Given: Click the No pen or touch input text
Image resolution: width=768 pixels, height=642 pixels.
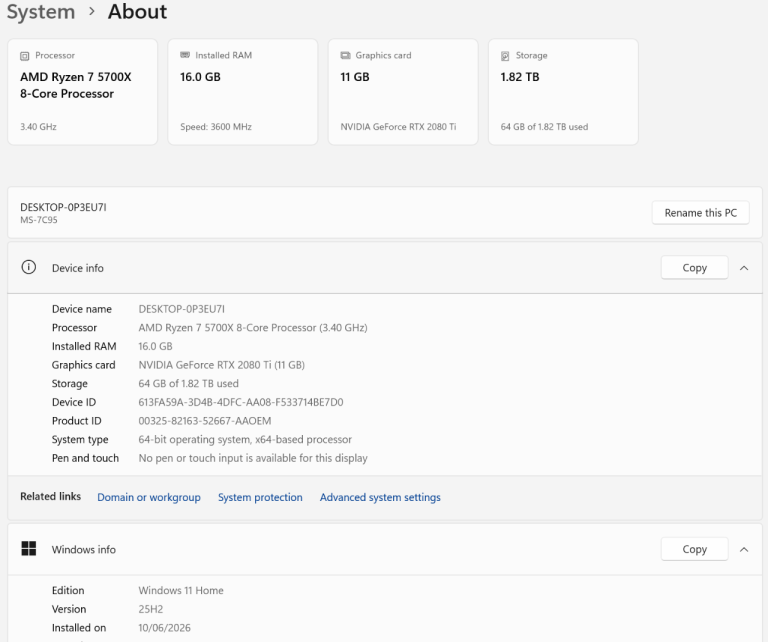Looking at the screenshot, I should coord(253,458).
